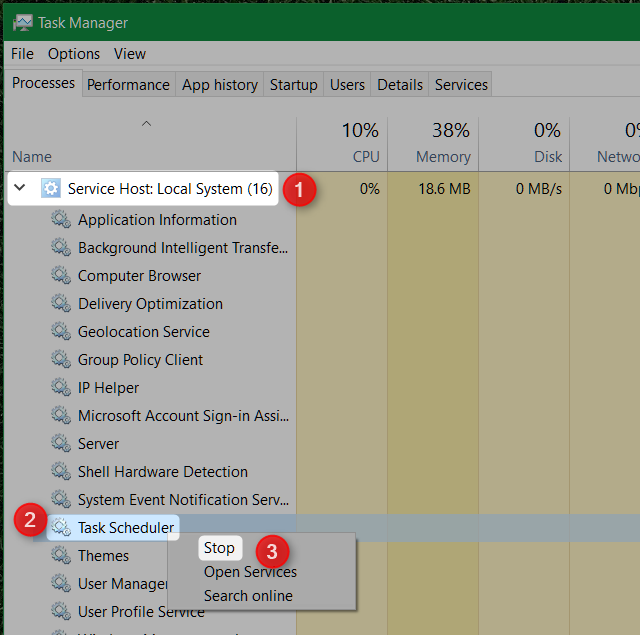Choose Stop in the context menu
640x635 pixels.
219,548
